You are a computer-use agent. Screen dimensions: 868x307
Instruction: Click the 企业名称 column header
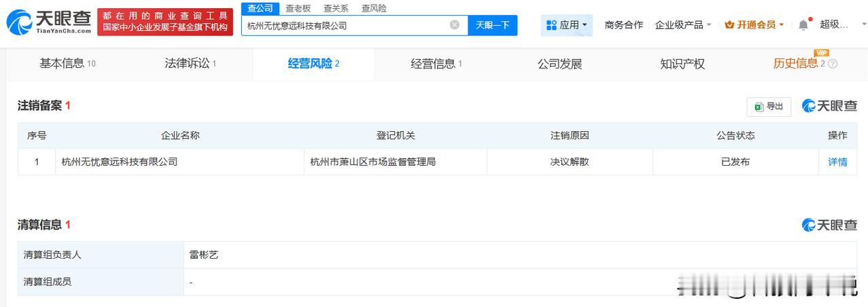click(x=180, y=136)
